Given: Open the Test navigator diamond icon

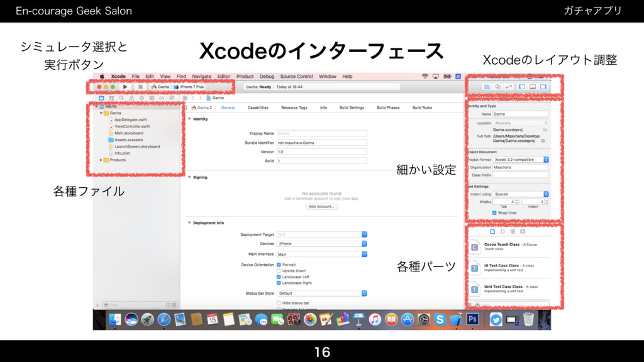Looking at the screenshot, I should pos(142,98).
